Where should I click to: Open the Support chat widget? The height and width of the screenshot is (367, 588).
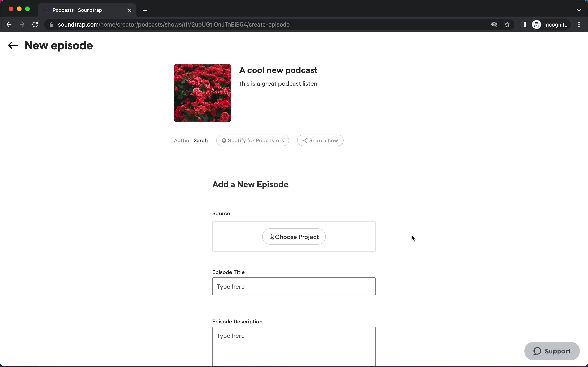[x=552, y=351]
